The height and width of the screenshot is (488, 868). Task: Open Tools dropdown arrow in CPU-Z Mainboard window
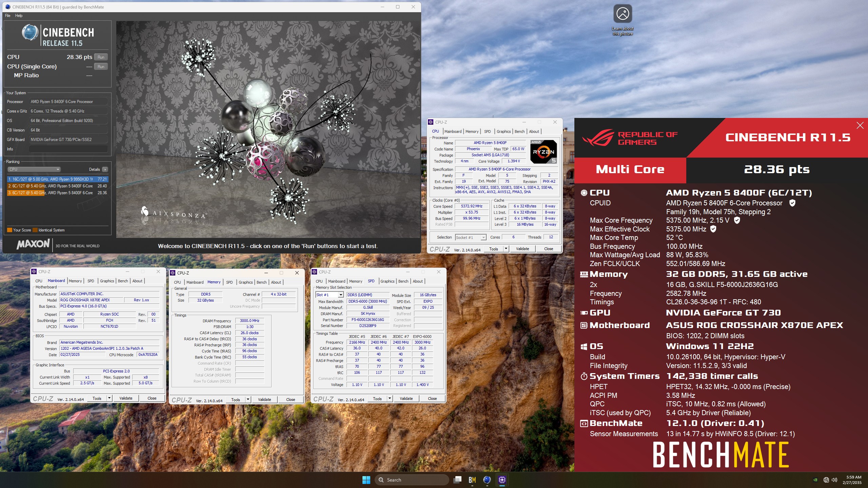pos(109,398)
